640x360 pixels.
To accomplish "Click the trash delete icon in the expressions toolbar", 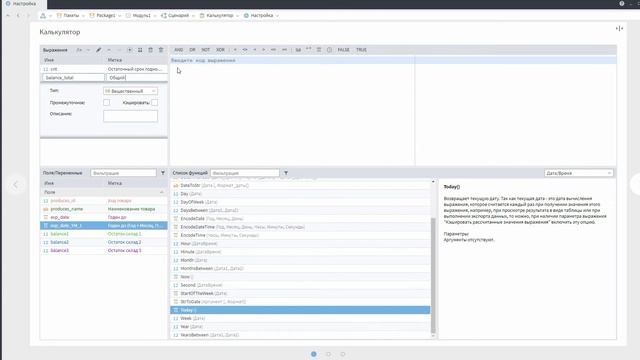I will click(x=150, y=50).
